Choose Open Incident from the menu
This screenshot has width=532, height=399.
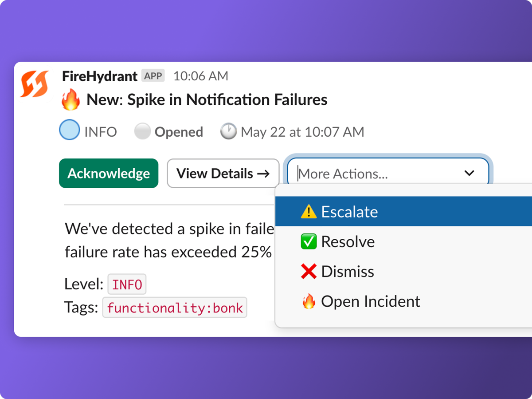pyautogui.click(x=403, y=301)
